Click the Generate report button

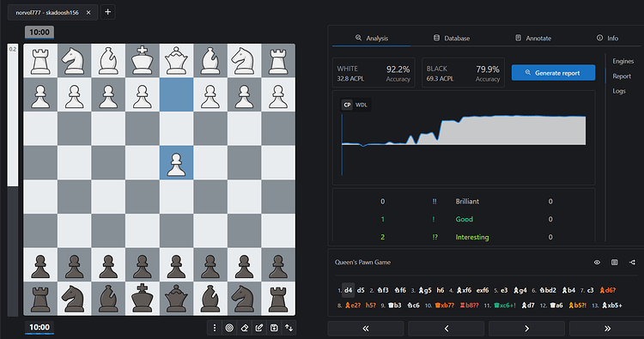coord(553,73)
